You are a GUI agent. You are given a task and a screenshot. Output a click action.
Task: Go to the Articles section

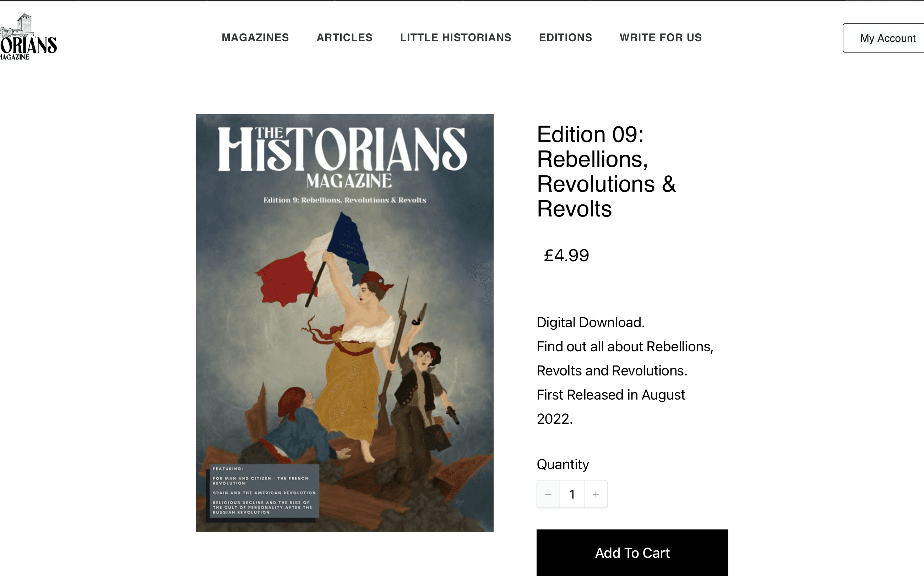(x=344, y=37)
